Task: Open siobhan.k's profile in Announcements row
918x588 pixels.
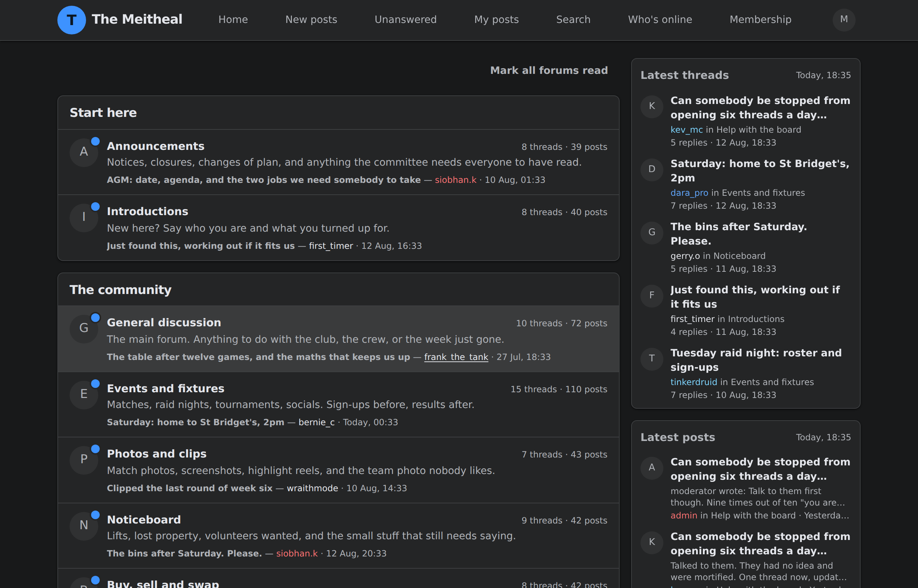Action: [455, 180]
